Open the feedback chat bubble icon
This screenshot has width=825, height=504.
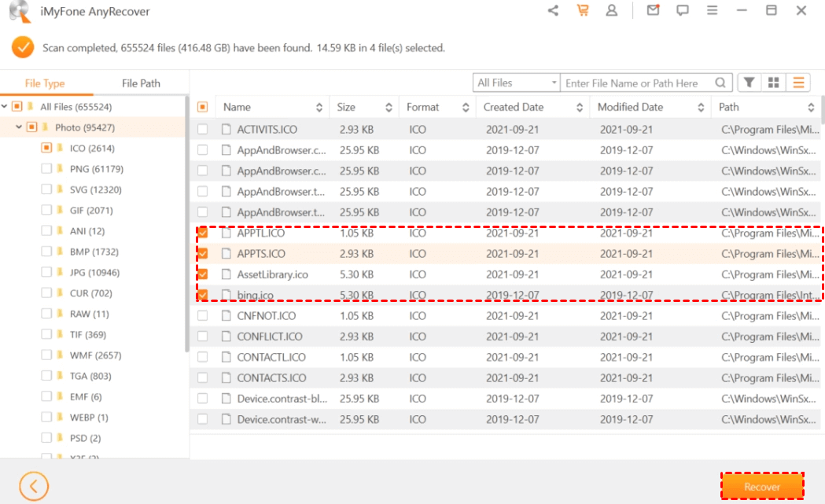click(x=683, y=10)
